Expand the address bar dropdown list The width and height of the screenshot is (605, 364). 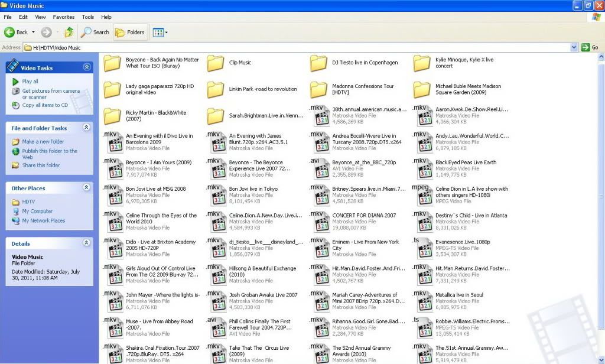click(574, 47)
